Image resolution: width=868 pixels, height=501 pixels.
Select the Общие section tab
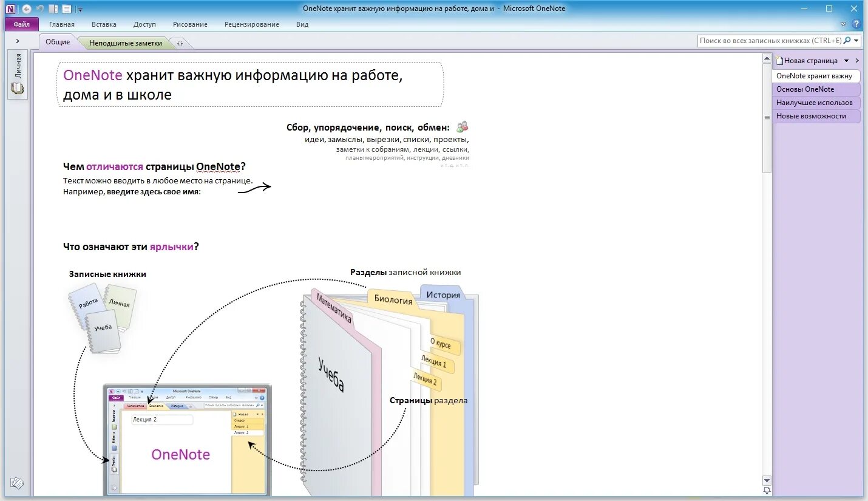click(x=58, y=42)
